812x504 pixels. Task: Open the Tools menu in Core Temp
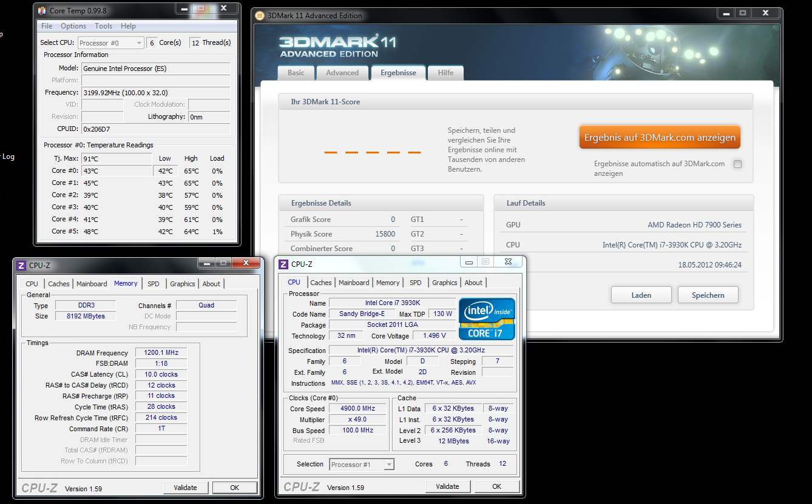[x=104, y=26]
